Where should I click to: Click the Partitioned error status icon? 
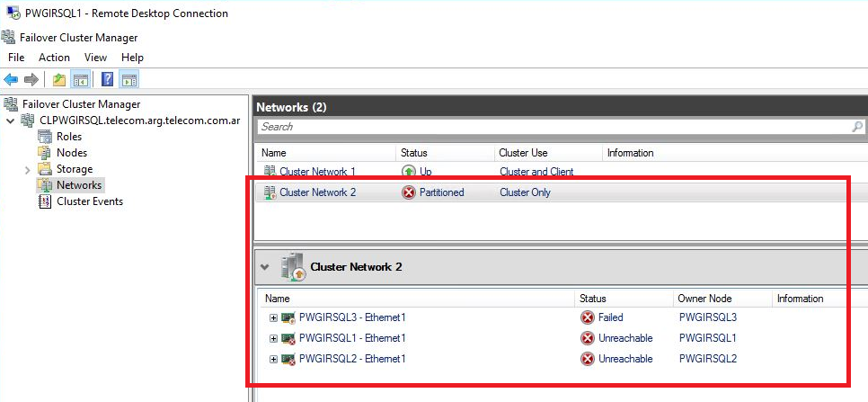point(409,192)
